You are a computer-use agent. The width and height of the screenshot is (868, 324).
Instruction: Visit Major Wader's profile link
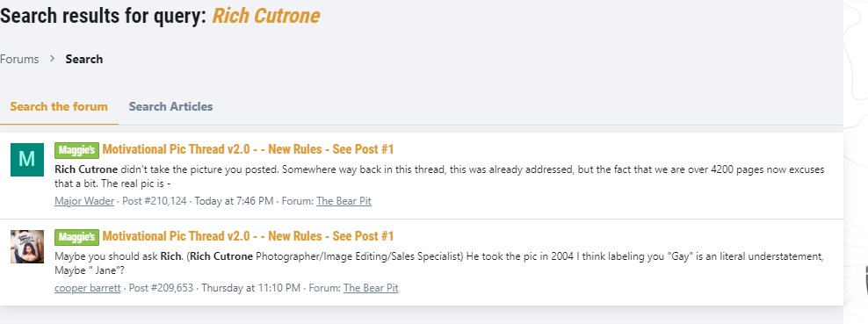(x=84, y=201)
